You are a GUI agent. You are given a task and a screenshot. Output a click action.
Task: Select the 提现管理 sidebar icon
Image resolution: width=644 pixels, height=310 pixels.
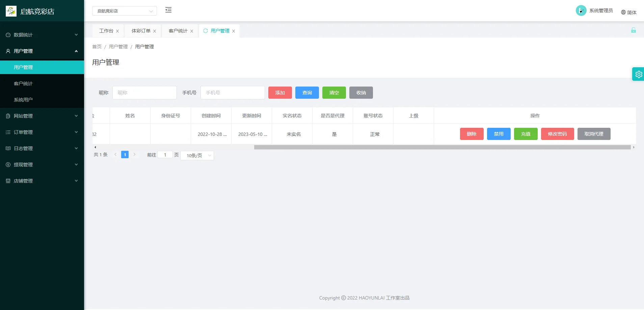[8, 165]
